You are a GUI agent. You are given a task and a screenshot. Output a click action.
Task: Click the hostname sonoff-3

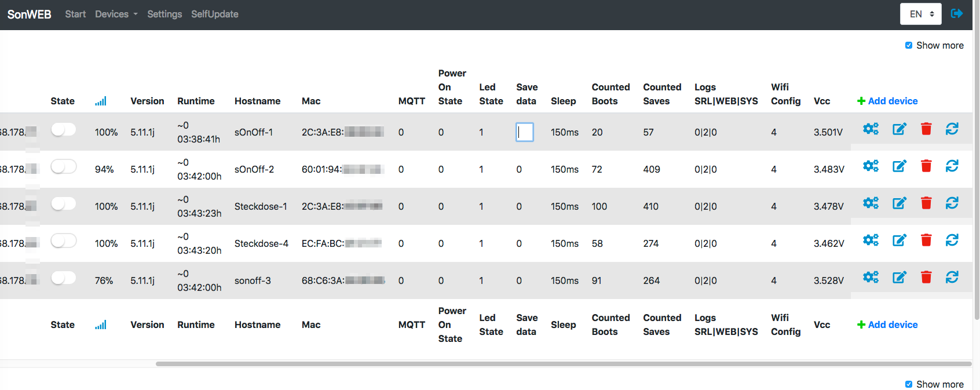253,280
